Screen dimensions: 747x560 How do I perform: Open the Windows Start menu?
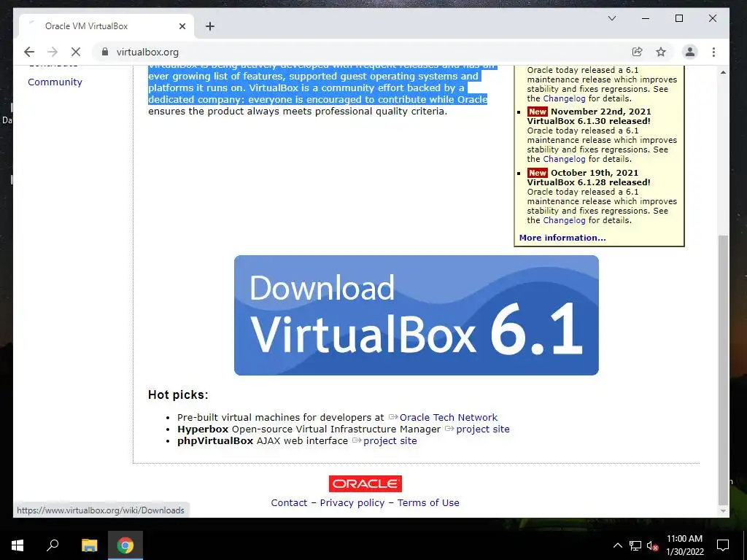(x=18, y=545)
